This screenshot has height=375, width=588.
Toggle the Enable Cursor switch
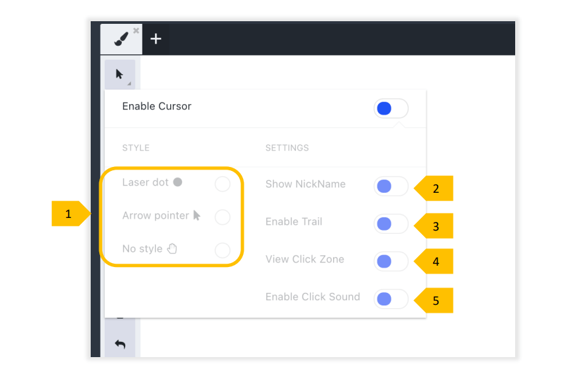click(x=391, y=109)
